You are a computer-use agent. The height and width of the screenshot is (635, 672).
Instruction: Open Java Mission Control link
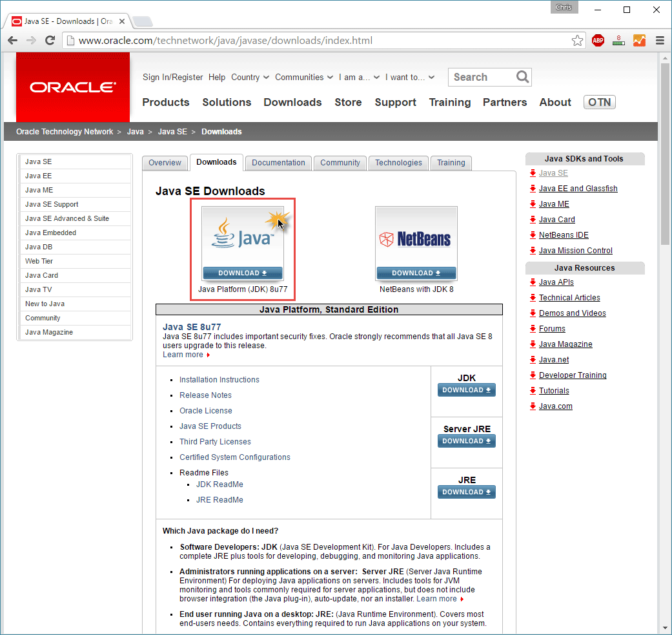pyautogui.click(x=575, y=251)
